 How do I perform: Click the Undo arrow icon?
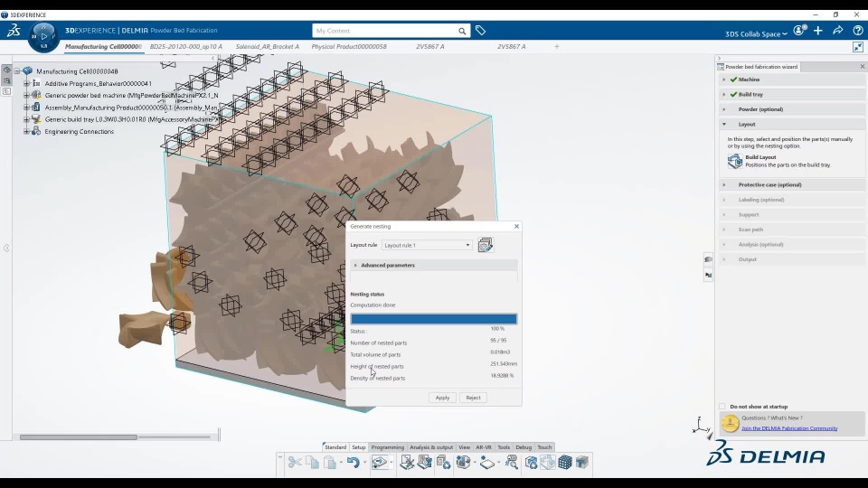[353, 462]
